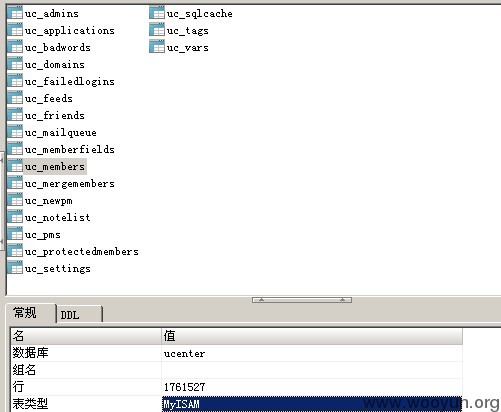Click the 表类型 property name cell
The width and height of the screenshot is (501, 412).
86,404
